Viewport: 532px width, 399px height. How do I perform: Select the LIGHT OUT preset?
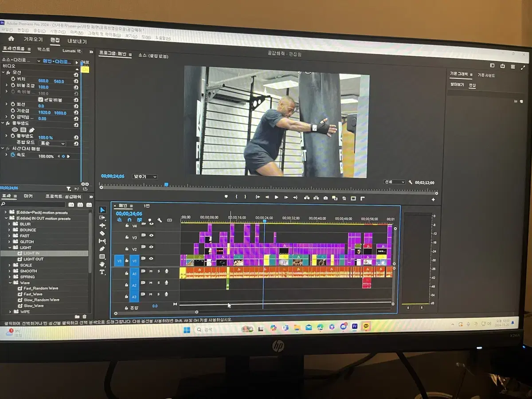pos(33,259)
